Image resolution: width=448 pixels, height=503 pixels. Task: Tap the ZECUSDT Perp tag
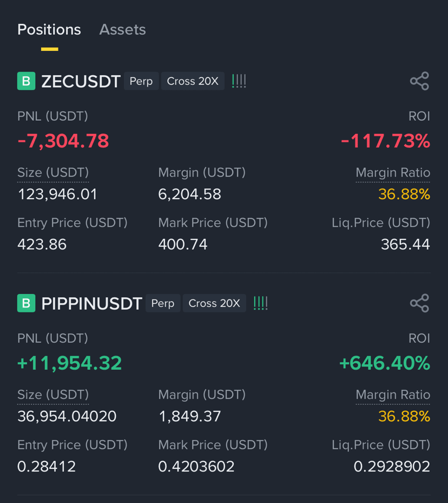point(141,81)
